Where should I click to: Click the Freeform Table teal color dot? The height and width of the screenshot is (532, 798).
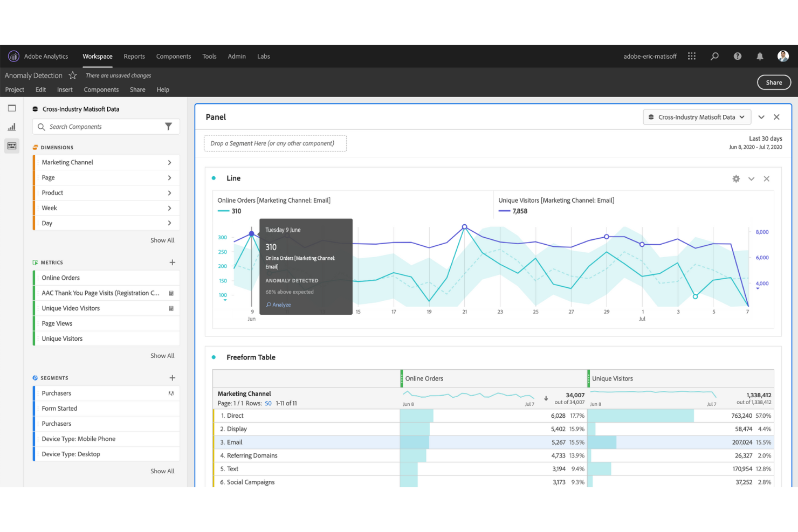(214, 357)
